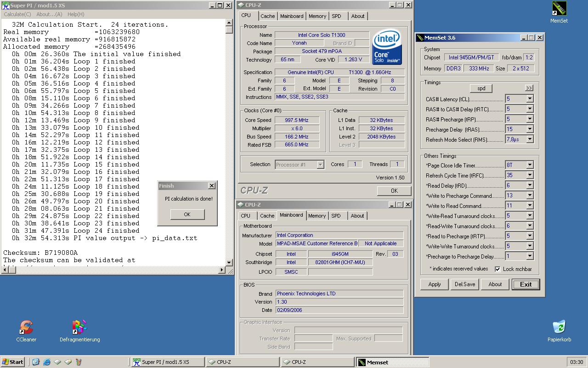588x368 pixels.
Task: Click the Intel Core Solo T1300 name field
Action: pos(322,35)
